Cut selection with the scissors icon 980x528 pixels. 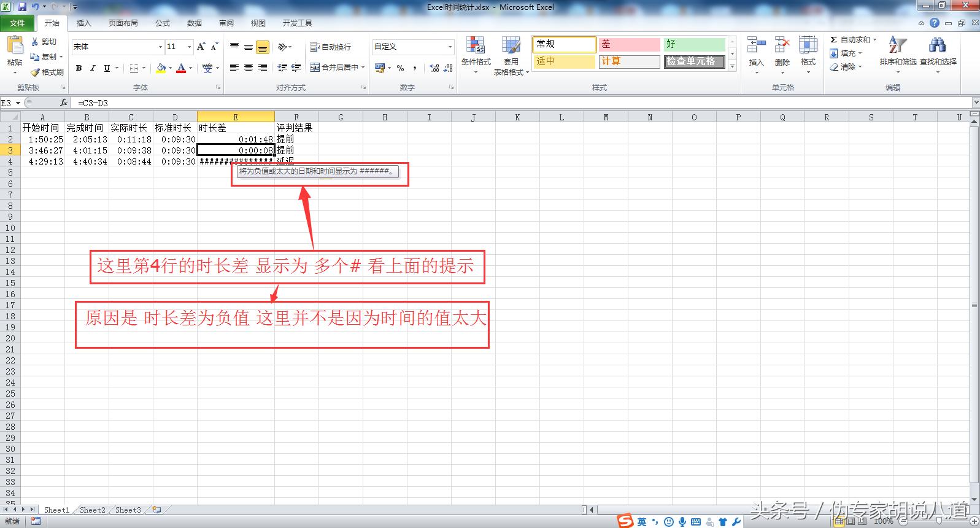[35, 42]
